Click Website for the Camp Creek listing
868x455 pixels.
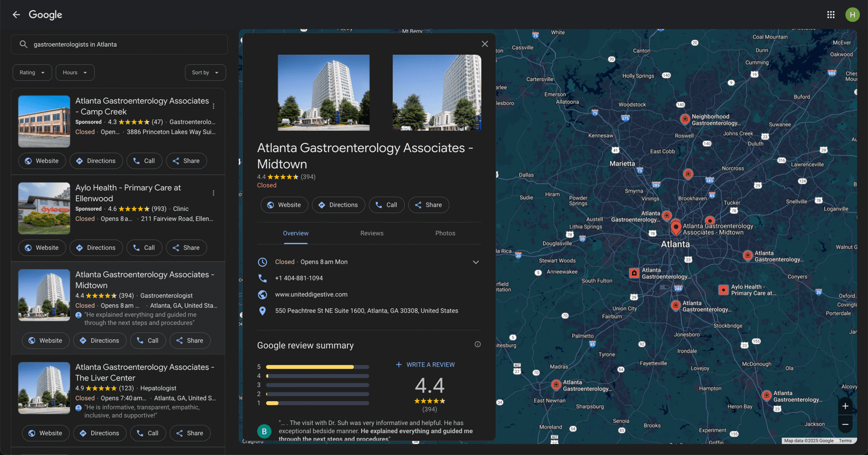[x=42, y=161]
